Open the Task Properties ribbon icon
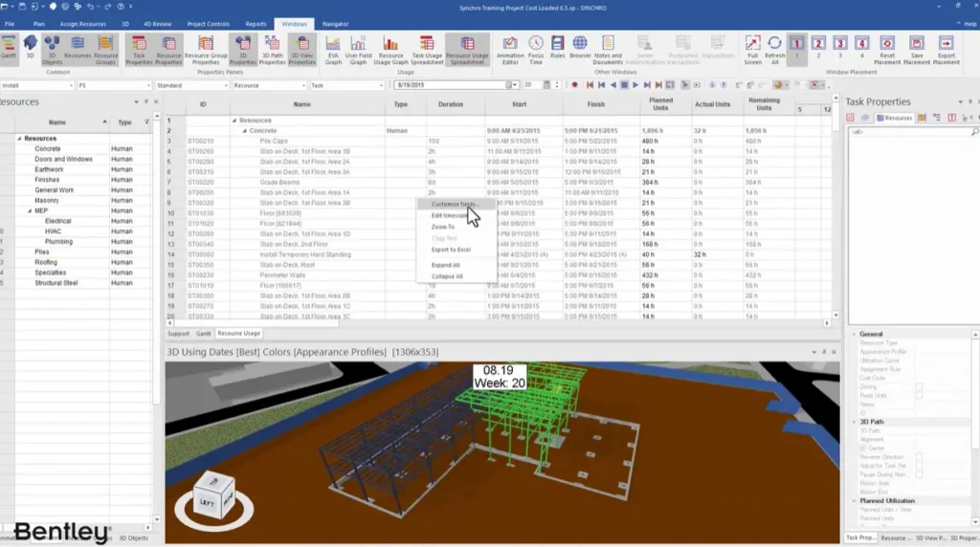 pyautogui.click(x=139, y=50)
